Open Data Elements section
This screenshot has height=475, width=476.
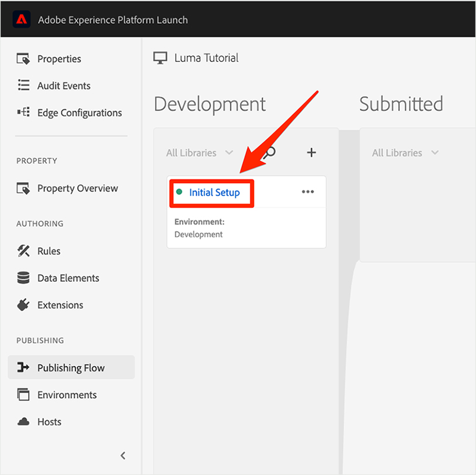[69, 278]
